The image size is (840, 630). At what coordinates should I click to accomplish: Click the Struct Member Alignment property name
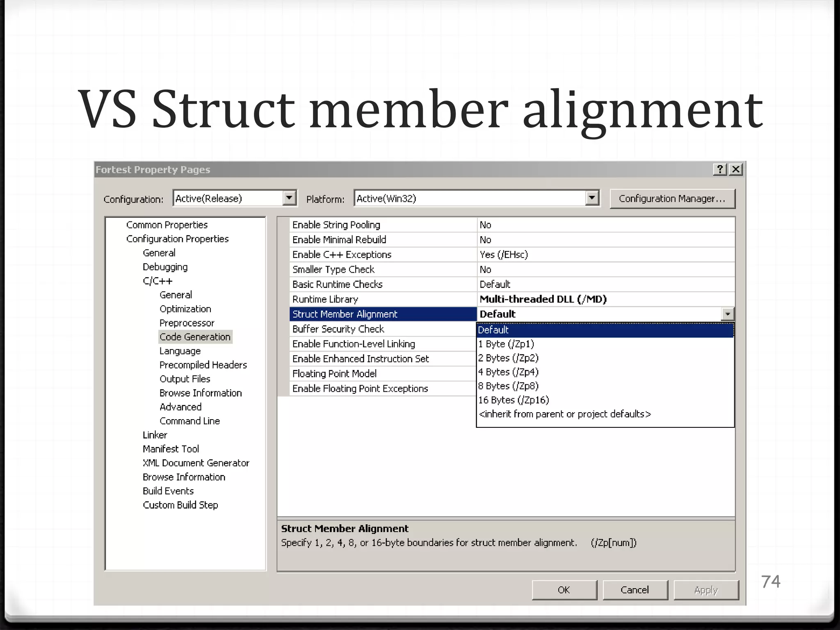[x=383, y=314]
